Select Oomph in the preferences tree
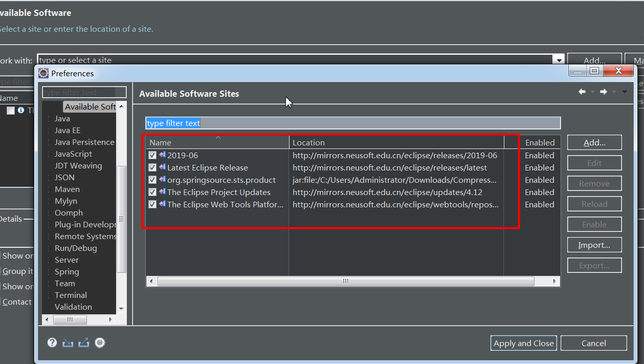This screenshot has width=644, height=364. tap(69, 212)
